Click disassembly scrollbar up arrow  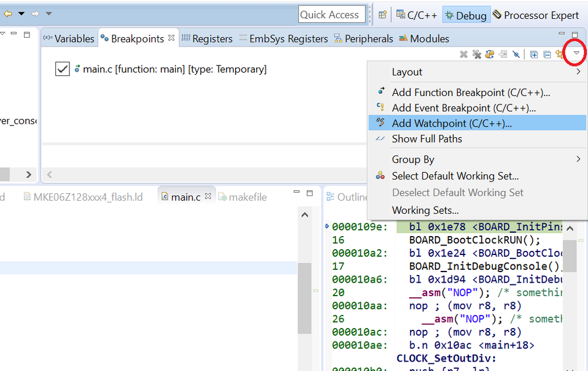click(570, 228)
